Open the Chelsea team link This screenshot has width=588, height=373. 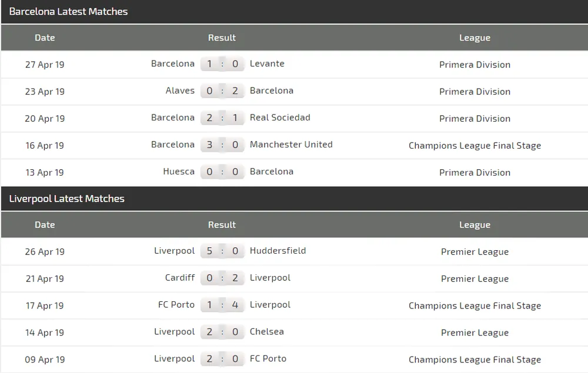(x=267, y=331)
